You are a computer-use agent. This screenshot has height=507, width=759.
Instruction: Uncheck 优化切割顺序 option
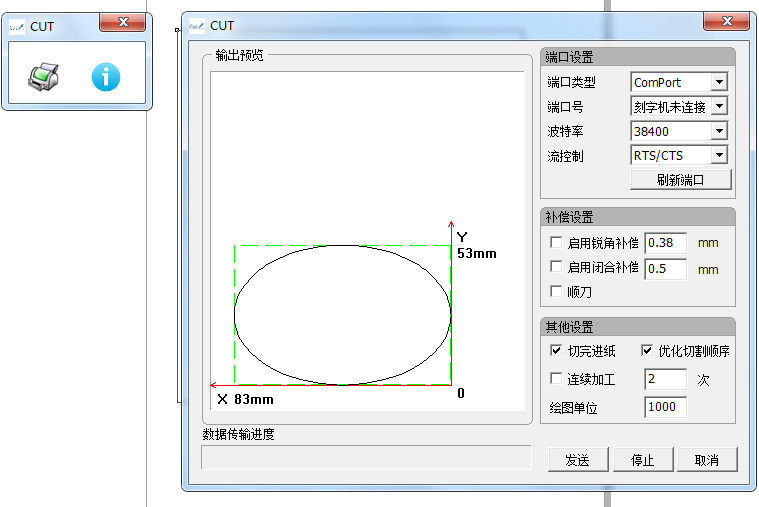647,350
